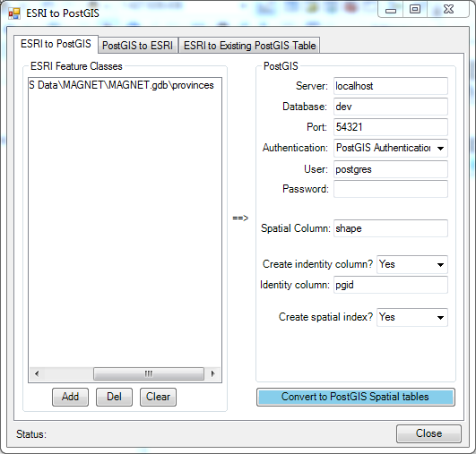Click the User field with postgres
Image resolution: width=476 pixels, height=454 pixels.
coord(391,169)
